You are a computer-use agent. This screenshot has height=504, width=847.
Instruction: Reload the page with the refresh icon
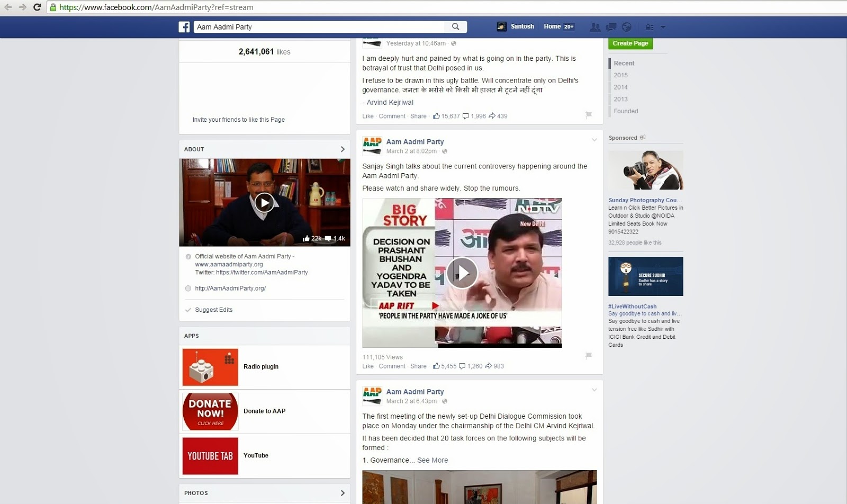(37, 7)
